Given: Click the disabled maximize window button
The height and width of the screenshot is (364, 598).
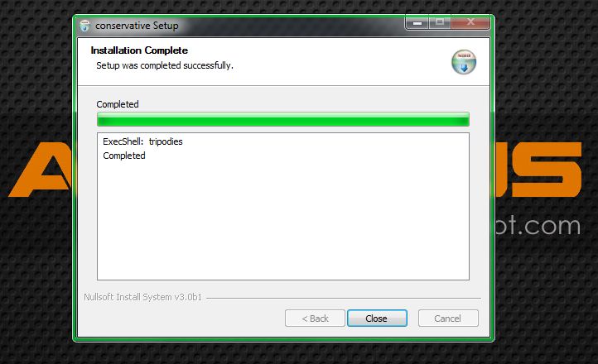Looking at the screenshot, I should (440, 23).
